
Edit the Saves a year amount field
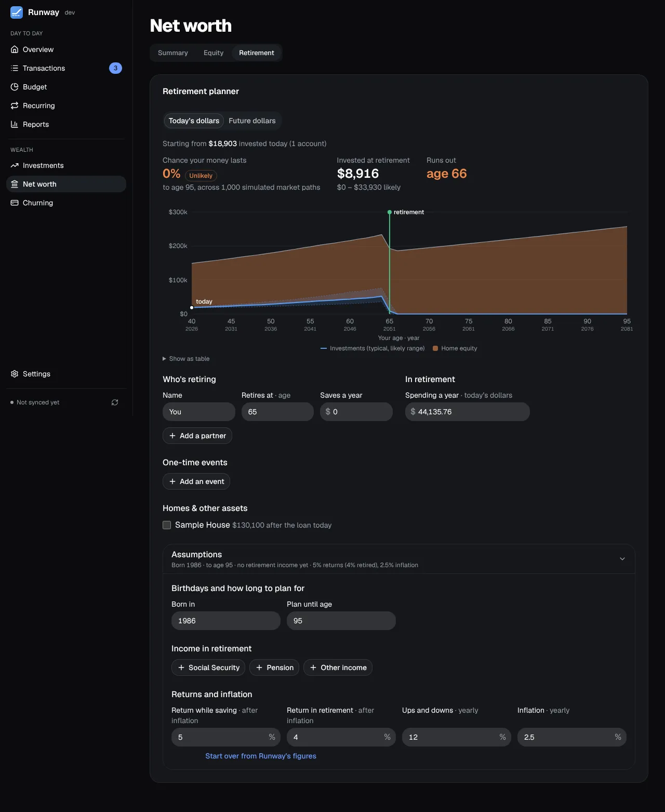coord(356,412)
